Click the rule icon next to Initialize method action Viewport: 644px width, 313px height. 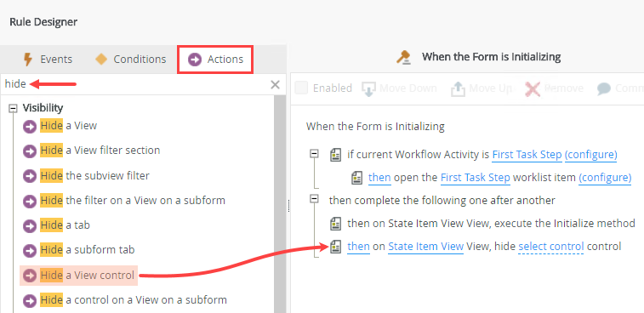pos(335,224)
